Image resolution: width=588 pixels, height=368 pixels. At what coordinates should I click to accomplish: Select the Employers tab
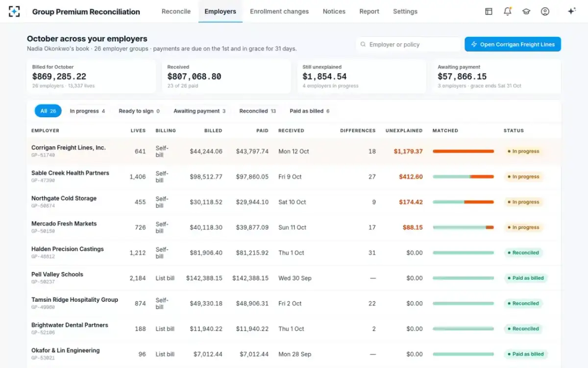coord(220,11)
